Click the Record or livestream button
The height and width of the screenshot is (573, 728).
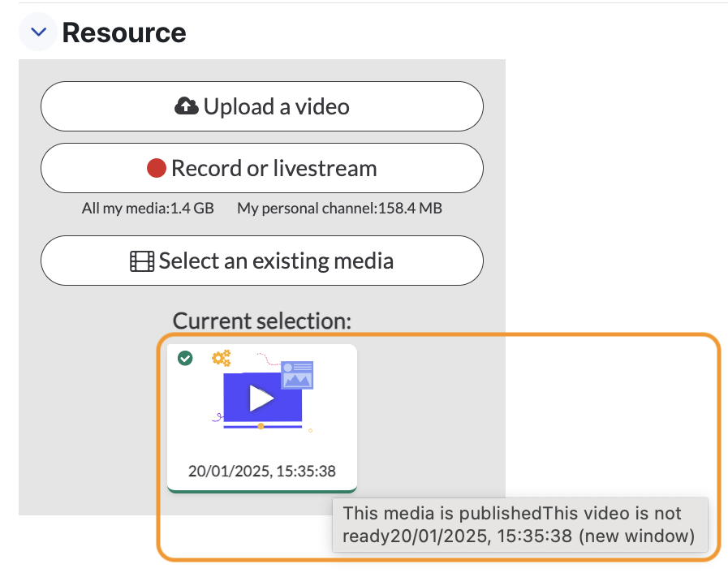point(262,168)
